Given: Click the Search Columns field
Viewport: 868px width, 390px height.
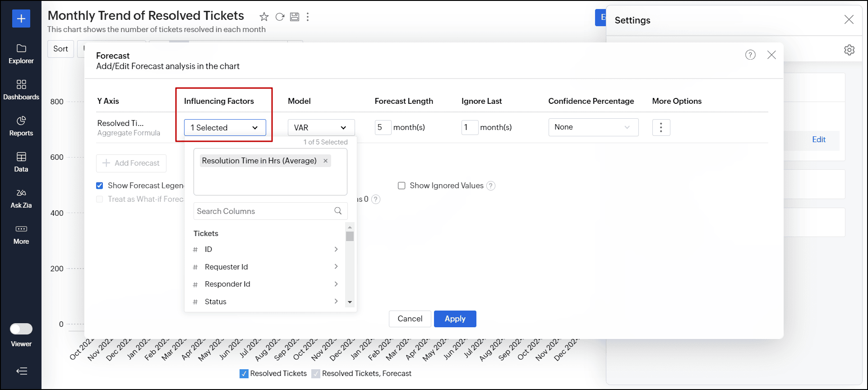Looking at the screenshot, I should [x=270, y=211].
